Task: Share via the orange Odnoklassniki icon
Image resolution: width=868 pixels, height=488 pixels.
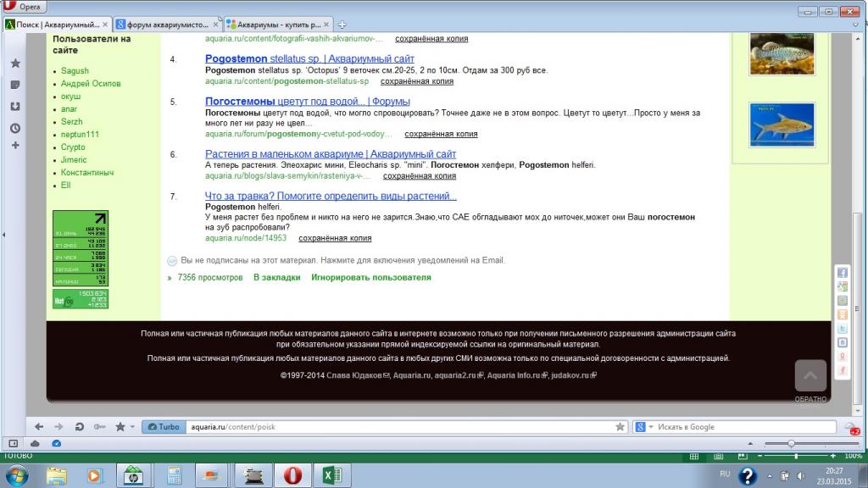Action: click(x=843, y=314)
